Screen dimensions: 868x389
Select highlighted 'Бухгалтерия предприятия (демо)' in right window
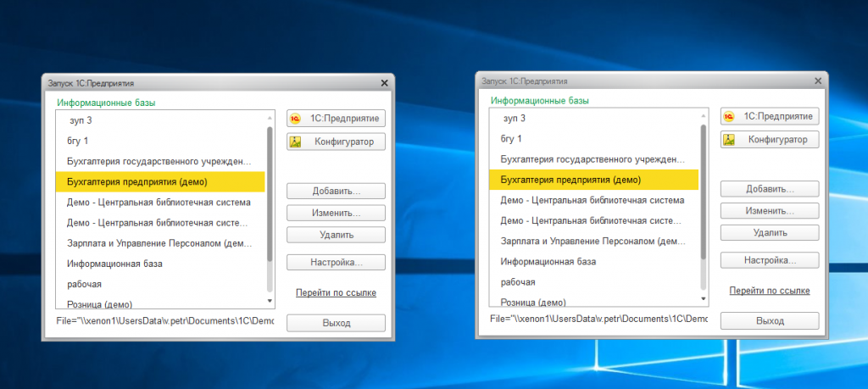pos(594,180)
